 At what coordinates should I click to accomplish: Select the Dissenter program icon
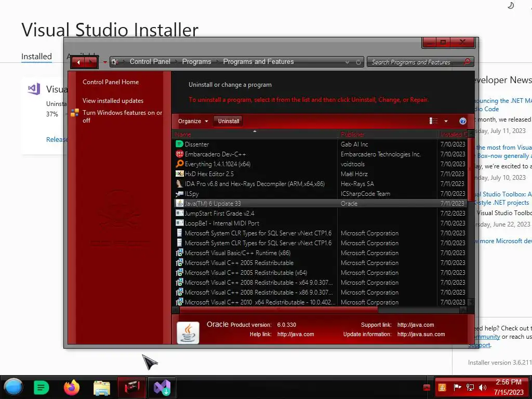pyautogui.click(x=179, y=144)
